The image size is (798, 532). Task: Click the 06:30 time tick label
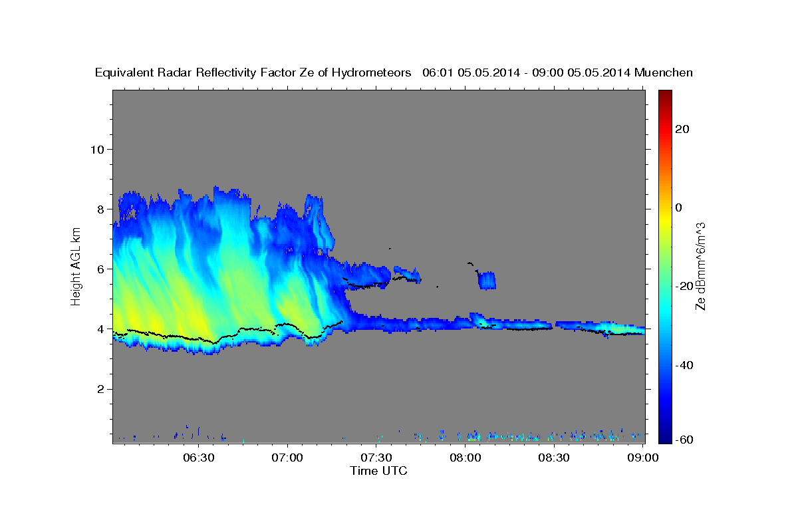[x=199, y=458]
